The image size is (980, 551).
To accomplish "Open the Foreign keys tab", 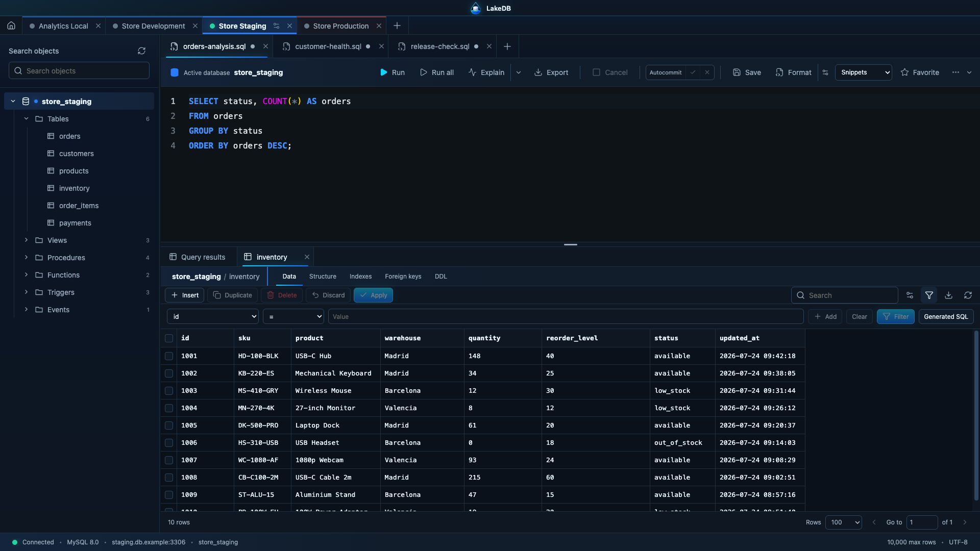I will [403, 277].
